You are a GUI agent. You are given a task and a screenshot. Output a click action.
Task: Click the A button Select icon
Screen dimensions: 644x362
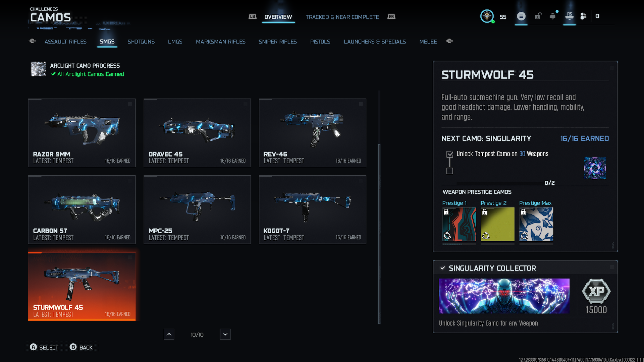click(33, 347)
